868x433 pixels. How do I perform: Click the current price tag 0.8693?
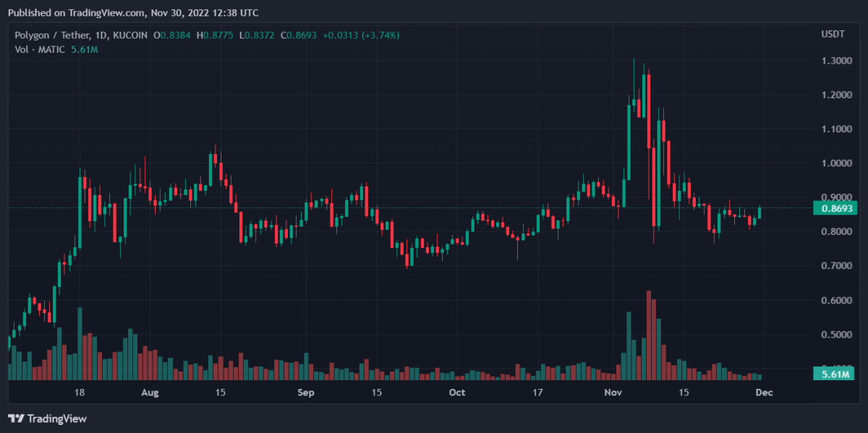pyautogui.click(x=834, y=208)
